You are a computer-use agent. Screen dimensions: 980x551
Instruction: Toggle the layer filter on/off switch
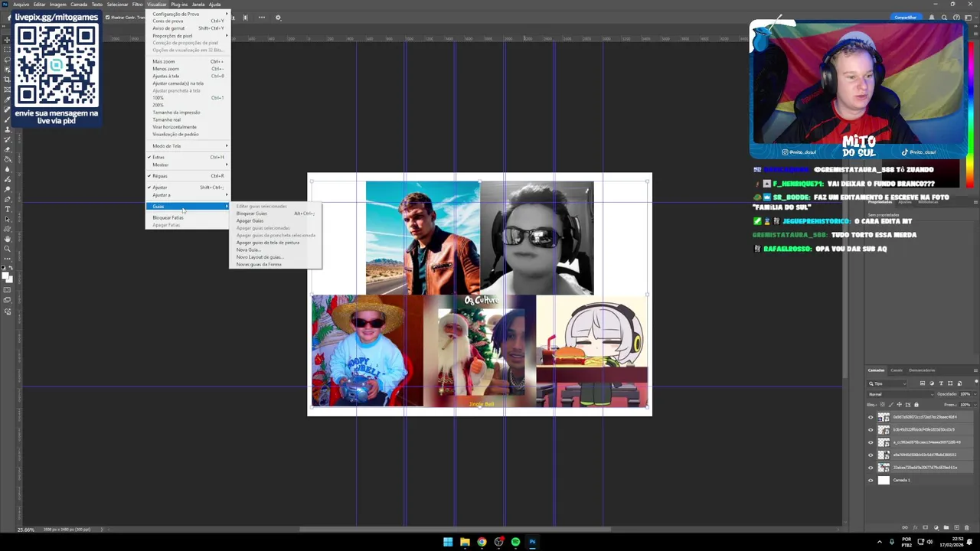976,382
